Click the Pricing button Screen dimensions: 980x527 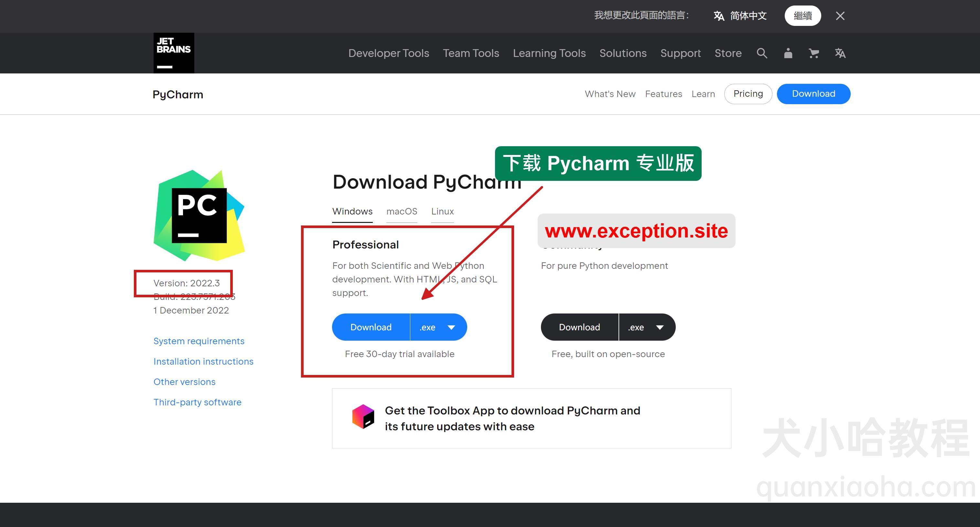coord(748,94)
